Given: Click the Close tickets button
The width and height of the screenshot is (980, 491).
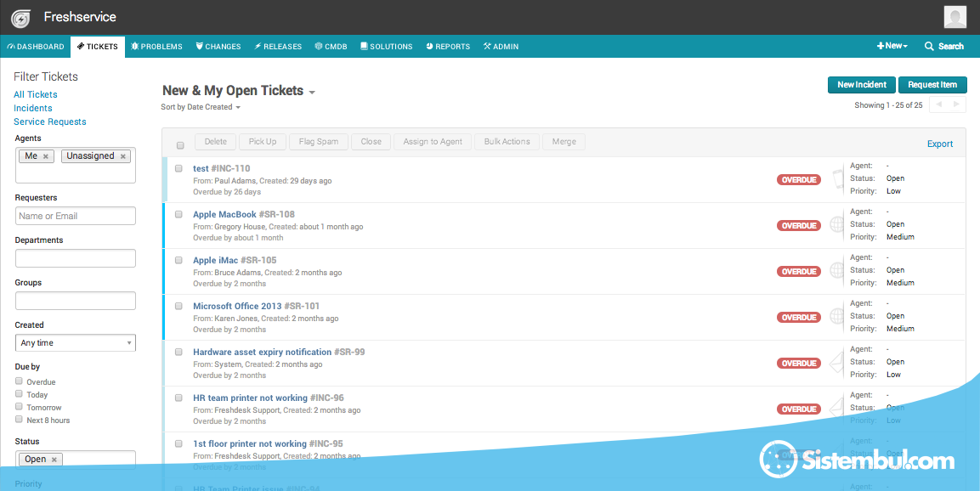Looking at the screenshot, I should (371, 142).
